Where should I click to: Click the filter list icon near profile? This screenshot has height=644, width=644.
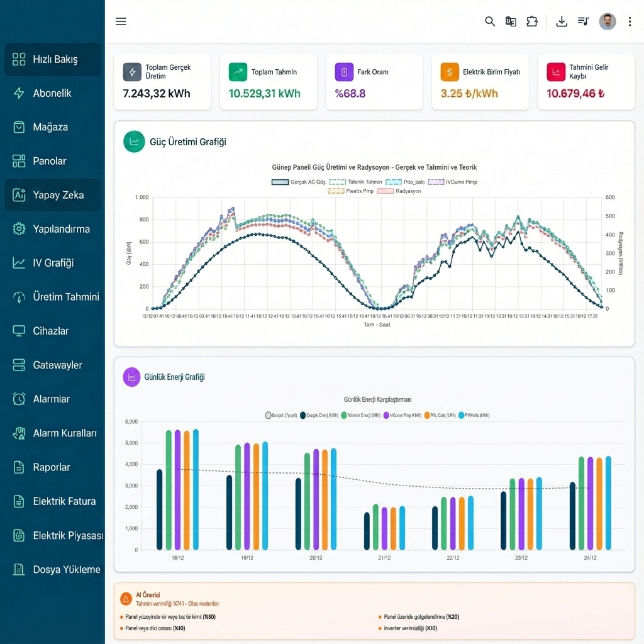(583, 21)
